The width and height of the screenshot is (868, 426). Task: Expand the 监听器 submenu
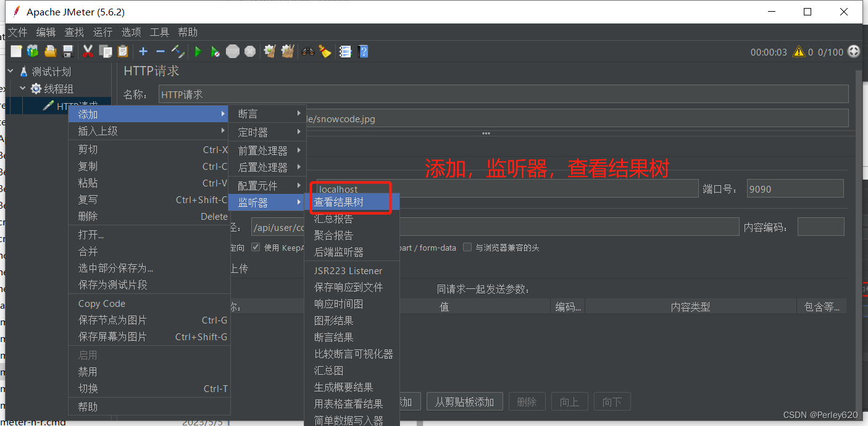267,203
